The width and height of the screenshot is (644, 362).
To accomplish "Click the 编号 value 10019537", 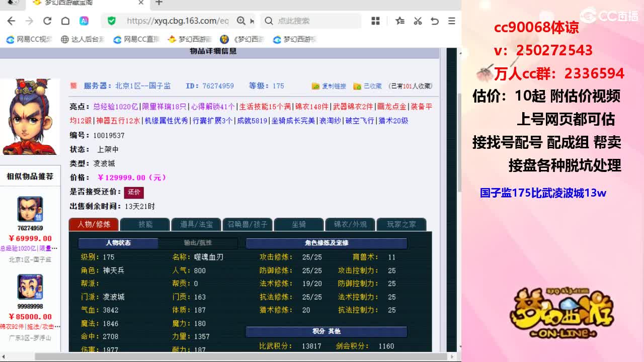I will point(109,135).
